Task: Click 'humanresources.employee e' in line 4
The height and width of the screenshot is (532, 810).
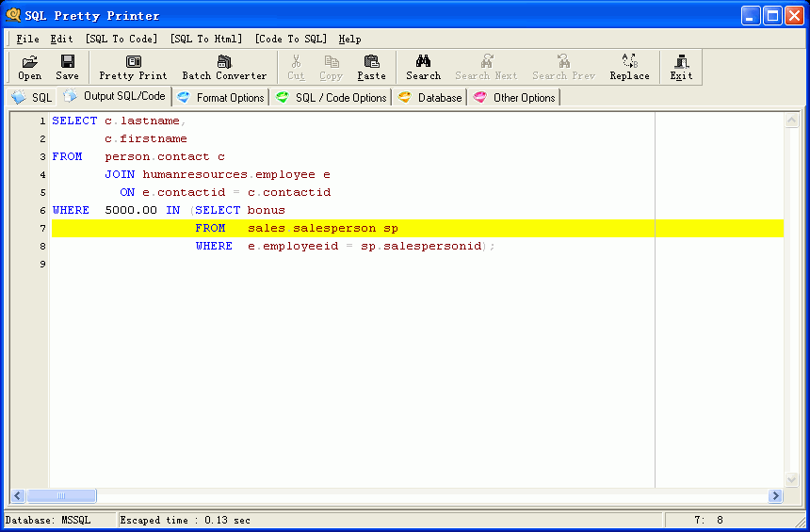Action: click(236, 174)
